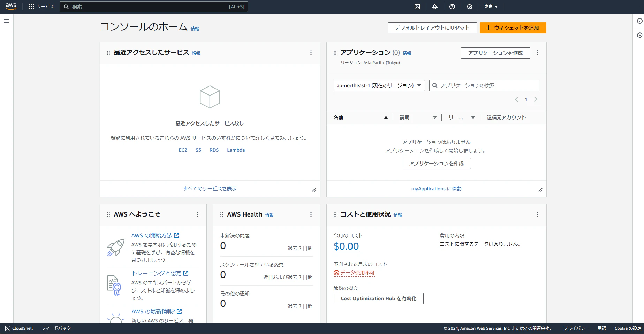644x334 pixels.
Task: Click drag handle of AWS Health widget
Action: point(222,215)
